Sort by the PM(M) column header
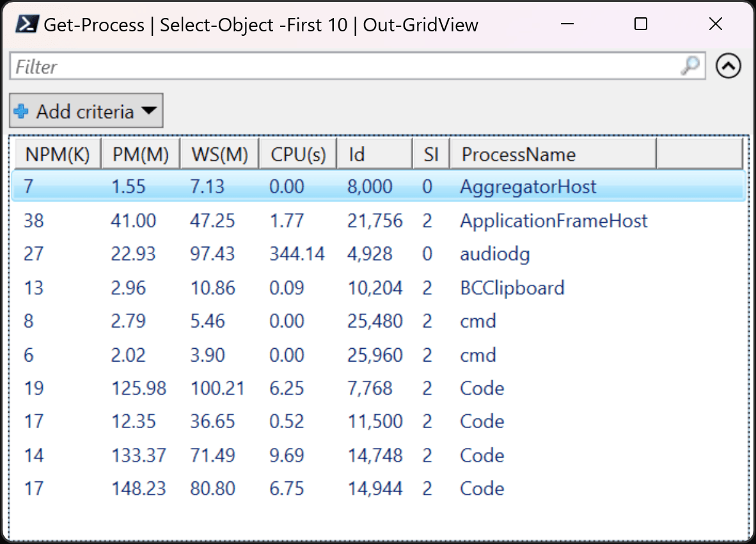This screenshot has height=544, width=756. [141, 154]
